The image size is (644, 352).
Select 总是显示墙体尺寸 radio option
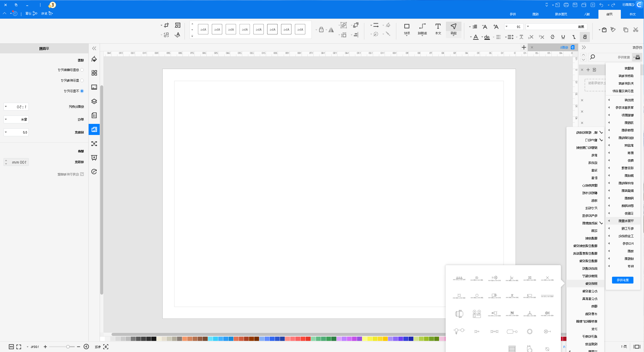(x=82, y=70)
